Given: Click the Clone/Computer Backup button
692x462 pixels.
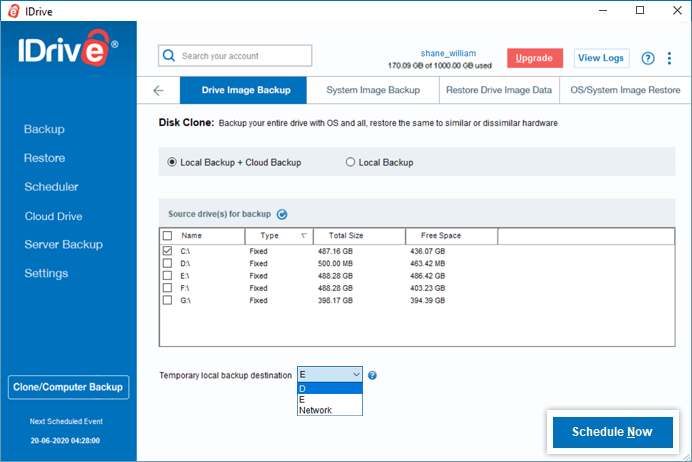Looking at the screenshot, I should click(68, 387).
